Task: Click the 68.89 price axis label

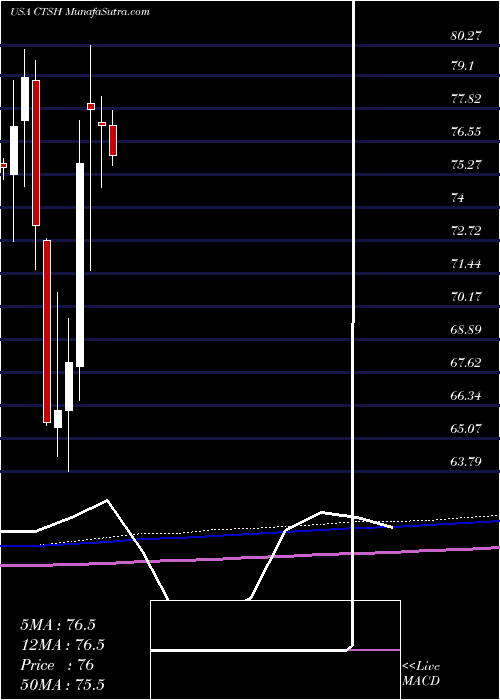Action: pos(466,330)
